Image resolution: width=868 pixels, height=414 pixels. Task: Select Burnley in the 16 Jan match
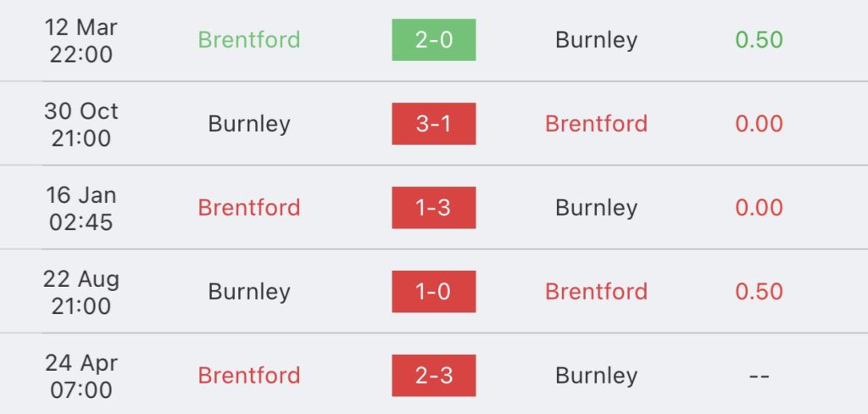coord(596,207)
